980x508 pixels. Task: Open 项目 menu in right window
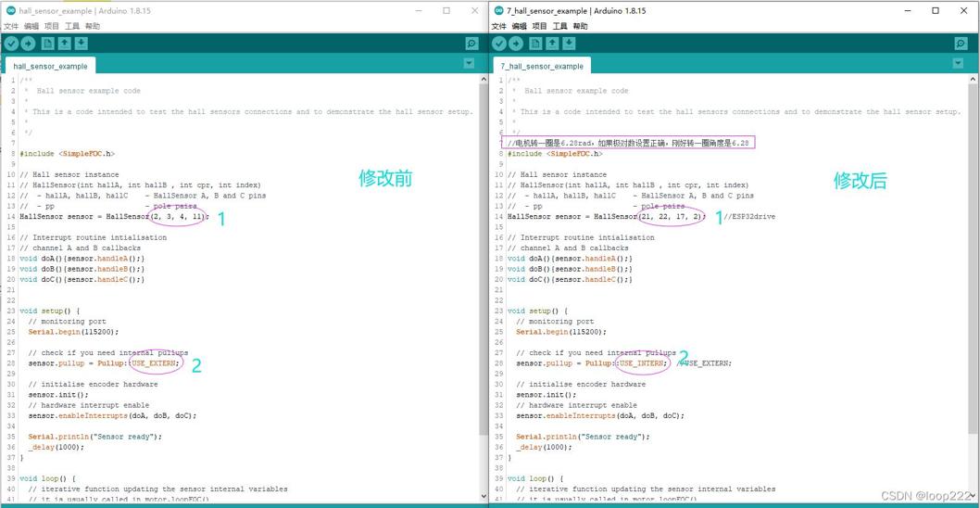coord(539,26)
